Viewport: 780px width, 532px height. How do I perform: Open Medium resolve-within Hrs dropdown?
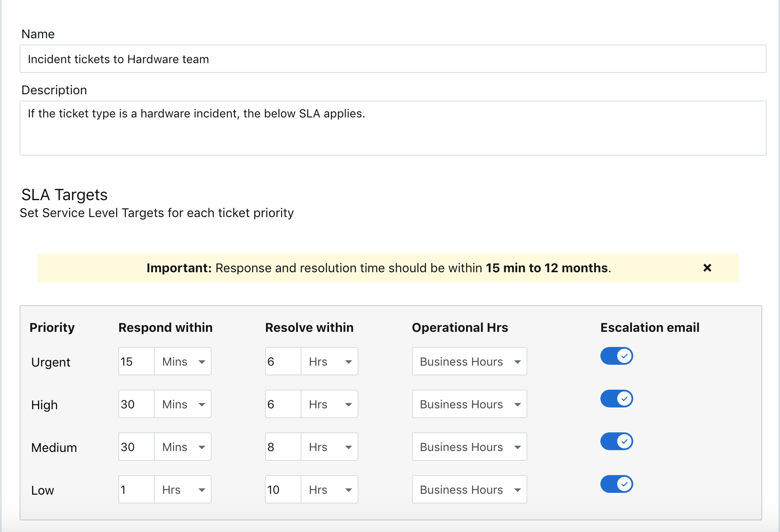point(330,447)
